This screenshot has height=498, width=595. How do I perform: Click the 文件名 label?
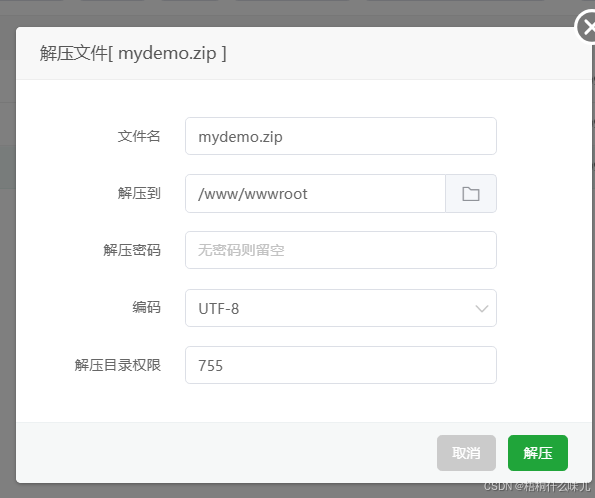[139, 136]
